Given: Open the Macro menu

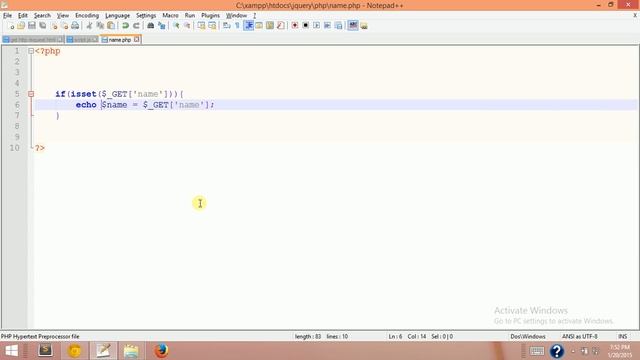Looking at the screenshot, I should point(170,16).
